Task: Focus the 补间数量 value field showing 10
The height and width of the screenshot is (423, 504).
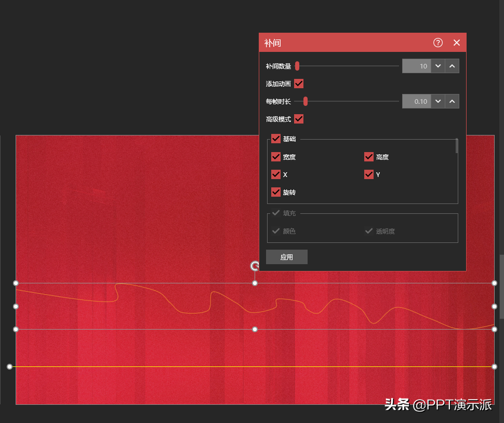Action: pos(416,66)
